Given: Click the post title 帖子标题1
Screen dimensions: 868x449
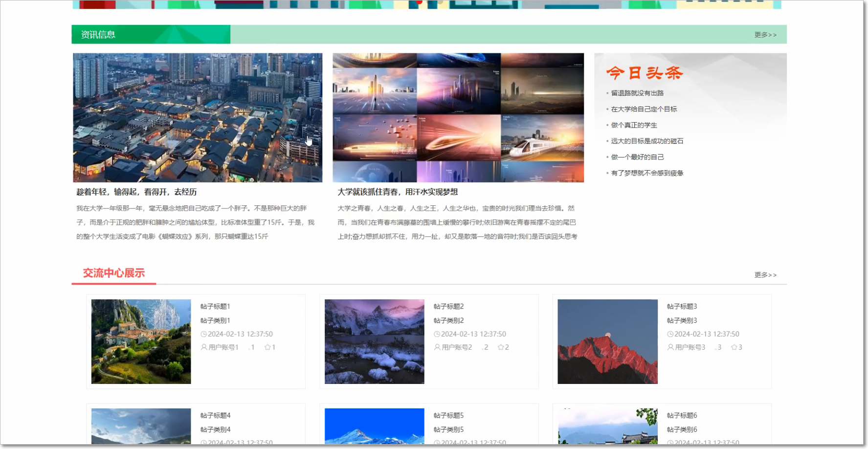Looking at the screenshot, I should (215, 307).
